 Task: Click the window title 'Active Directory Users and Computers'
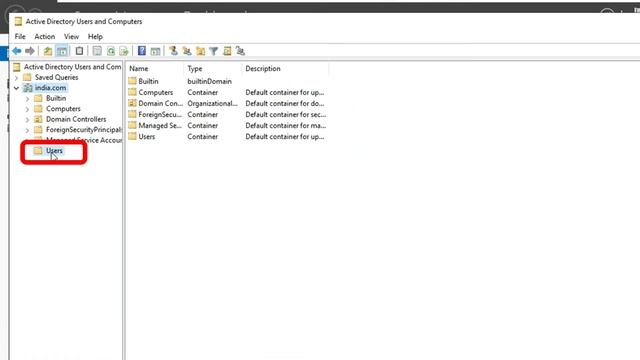tap(84, 21)
